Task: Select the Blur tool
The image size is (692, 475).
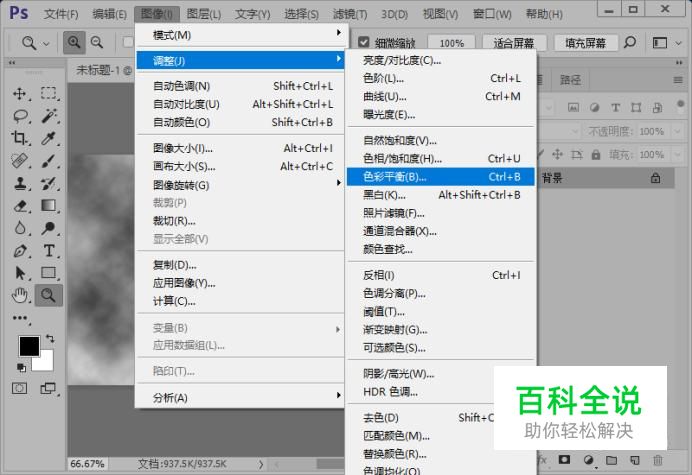Action: [x=19, y=228]
